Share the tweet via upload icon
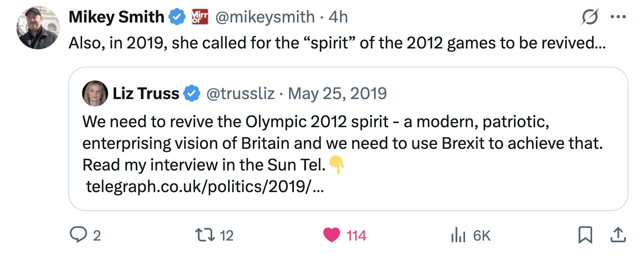The width and height of the screenshot is (644, 257). 618,235
